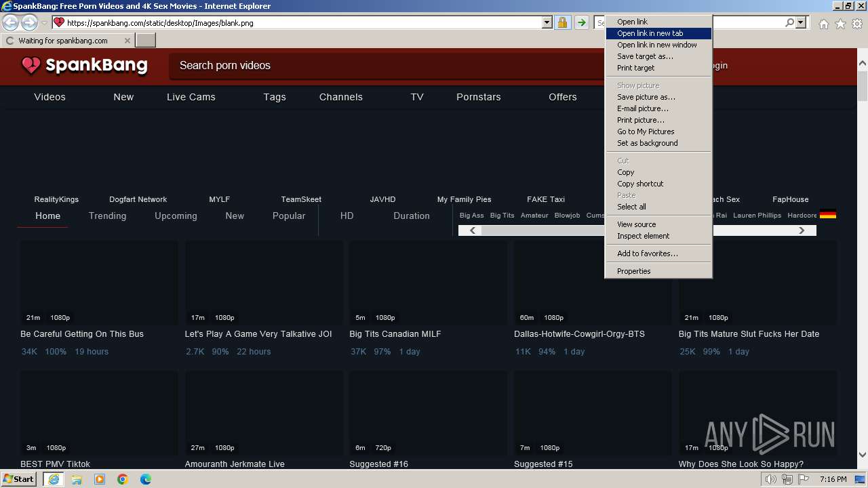Choose 'Open link in new tab'
Viewport: 868px width, 488px height.
click(x=658, y=33)
